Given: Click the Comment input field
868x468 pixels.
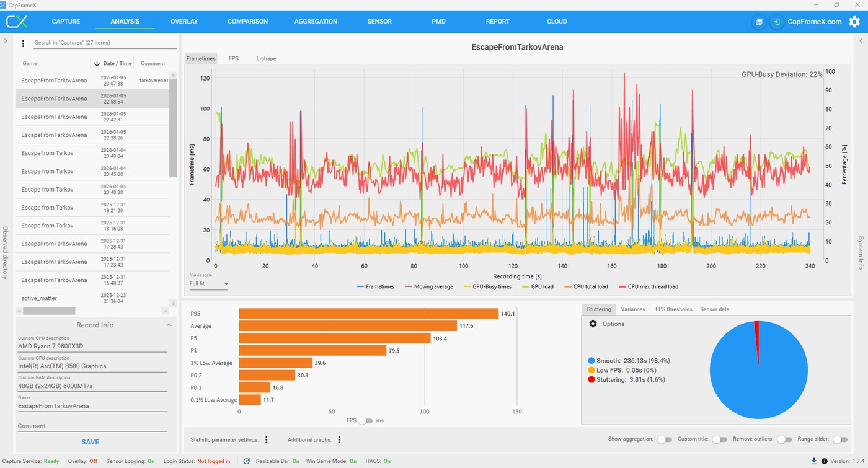Looking at the screenshot, I should (x=92, y=426).
